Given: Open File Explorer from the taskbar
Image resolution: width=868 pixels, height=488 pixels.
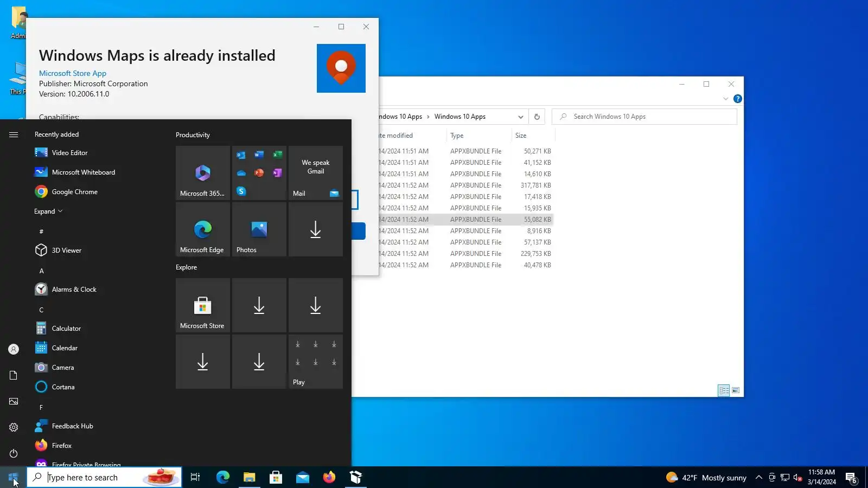Looking at the screenshot, I should click(x=250, y=477).
